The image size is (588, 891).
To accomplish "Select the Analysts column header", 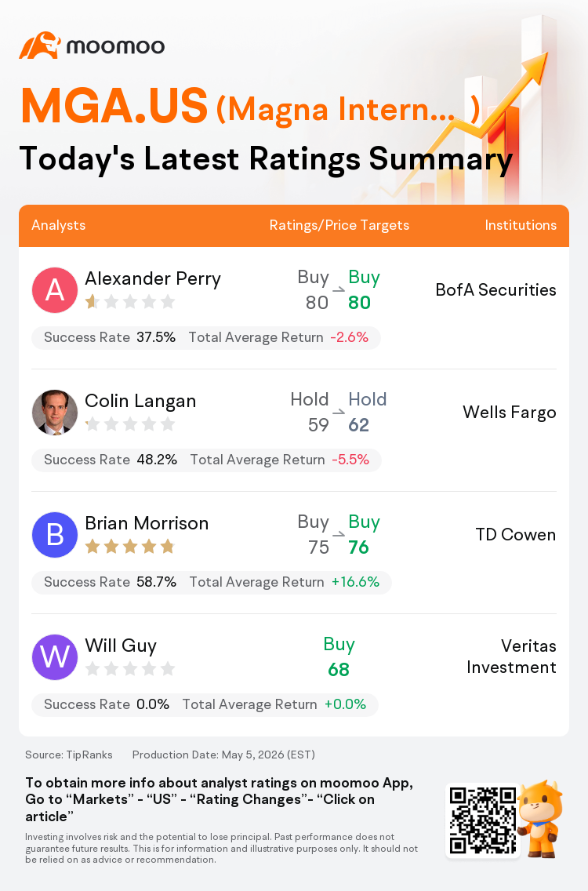I will (59, 225).
